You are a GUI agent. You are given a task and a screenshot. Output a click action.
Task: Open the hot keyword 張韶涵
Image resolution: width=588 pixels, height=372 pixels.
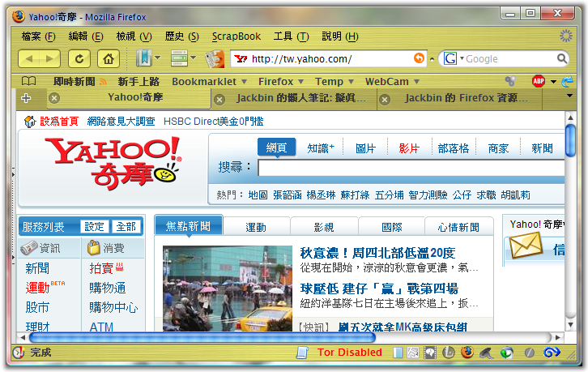click(288, 195)
